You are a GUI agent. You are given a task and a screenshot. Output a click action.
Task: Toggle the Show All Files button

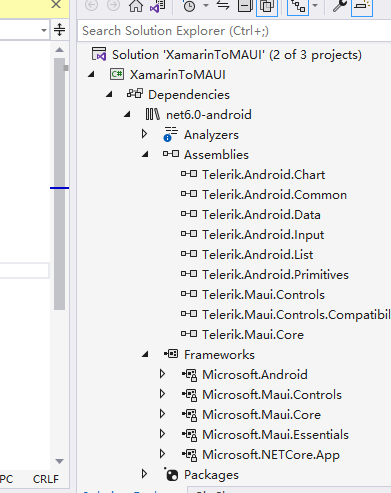(267, 6)
